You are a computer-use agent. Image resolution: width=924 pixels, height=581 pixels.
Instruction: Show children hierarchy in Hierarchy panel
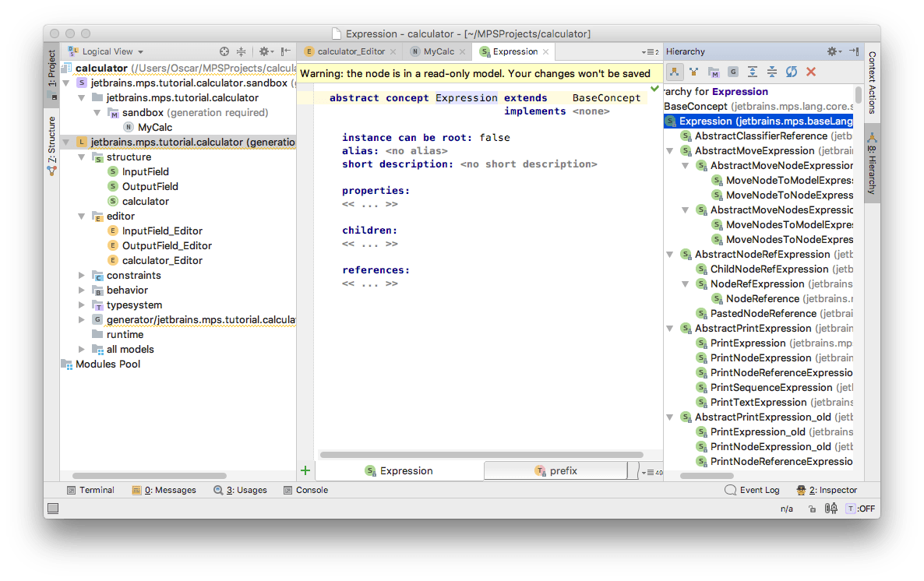pyautogui.click(x=675, y=72)
